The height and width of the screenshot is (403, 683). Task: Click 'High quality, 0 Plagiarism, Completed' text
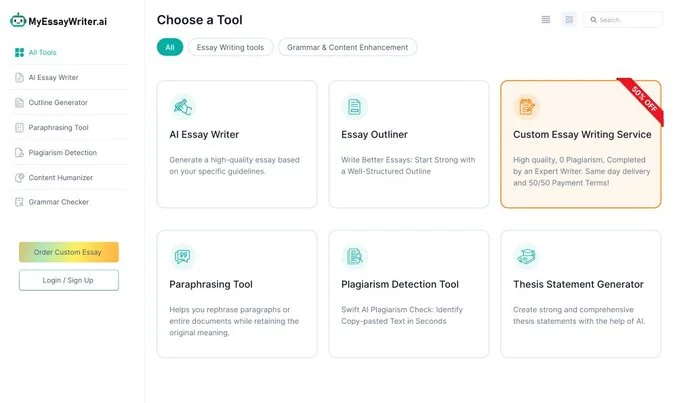579,160
